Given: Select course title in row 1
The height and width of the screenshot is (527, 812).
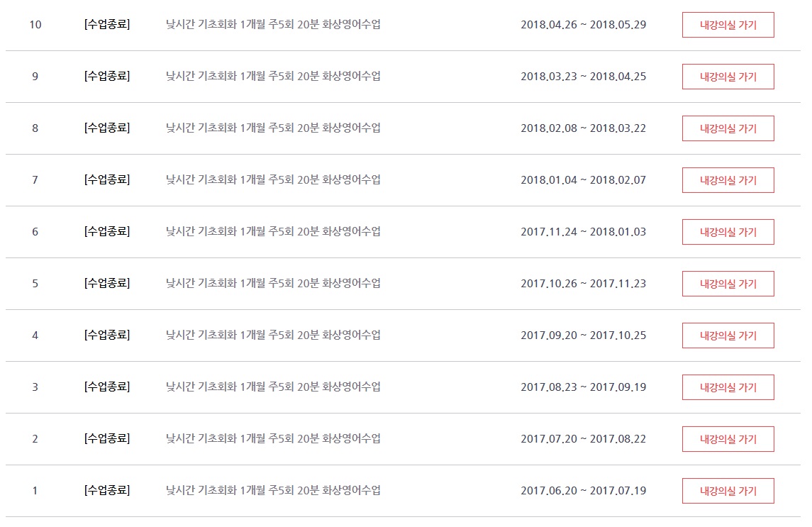Looking at the screenshot, I should pyautogui.click(x=273, y=491).
